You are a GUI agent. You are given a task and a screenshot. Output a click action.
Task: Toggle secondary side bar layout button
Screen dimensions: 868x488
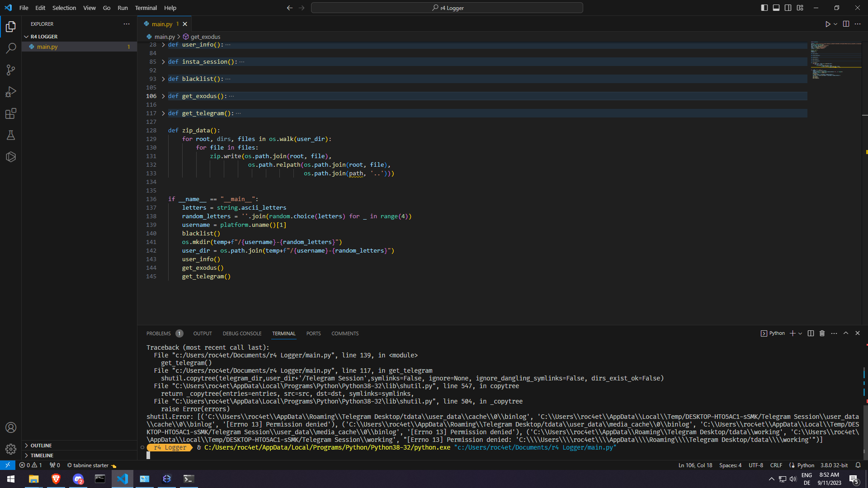pos(788,8)
